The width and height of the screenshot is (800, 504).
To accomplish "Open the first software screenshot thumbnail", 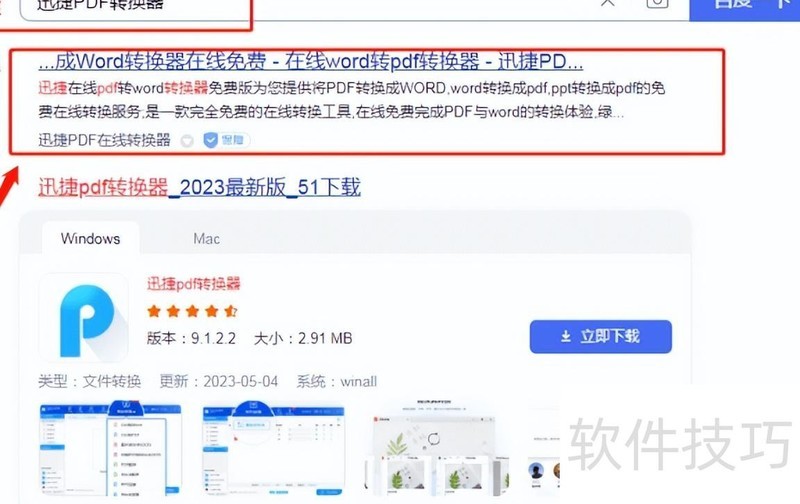I will [x=110, y=448].
